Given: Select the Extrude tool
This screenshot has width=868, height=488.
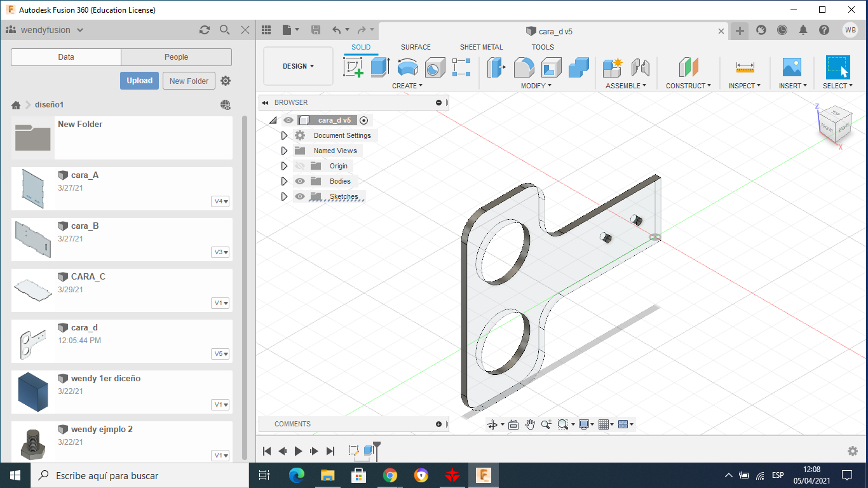Looking at the screenshot, I should pyautogui.click(x=380, y=67).
